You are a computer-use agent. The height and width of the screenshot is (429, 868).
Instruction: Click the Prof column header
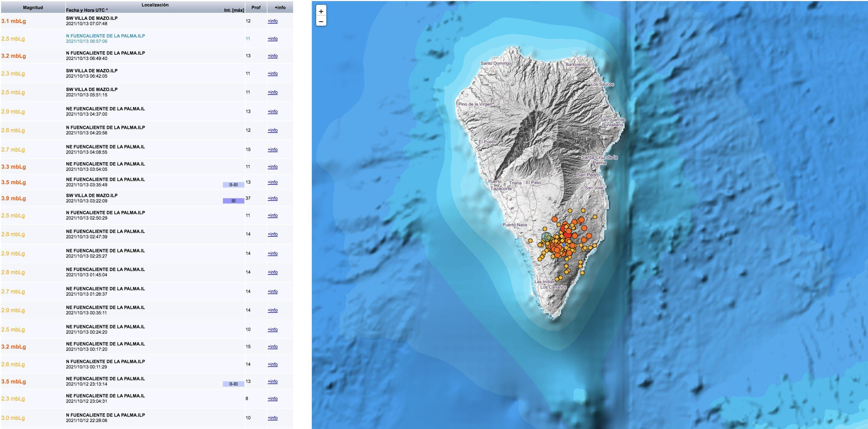pyautogui.click(x=256, y=7)
